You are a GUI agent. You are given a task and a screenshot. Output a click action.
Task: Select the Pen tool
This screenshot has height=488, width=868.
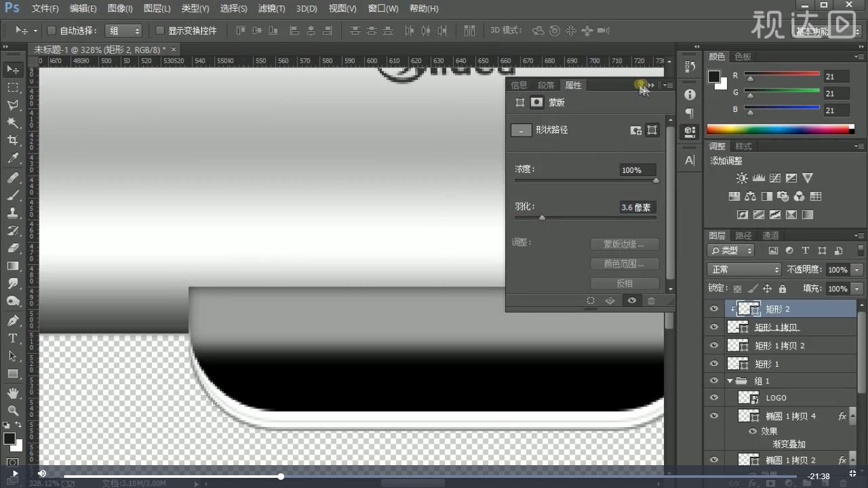coord(13,321)
